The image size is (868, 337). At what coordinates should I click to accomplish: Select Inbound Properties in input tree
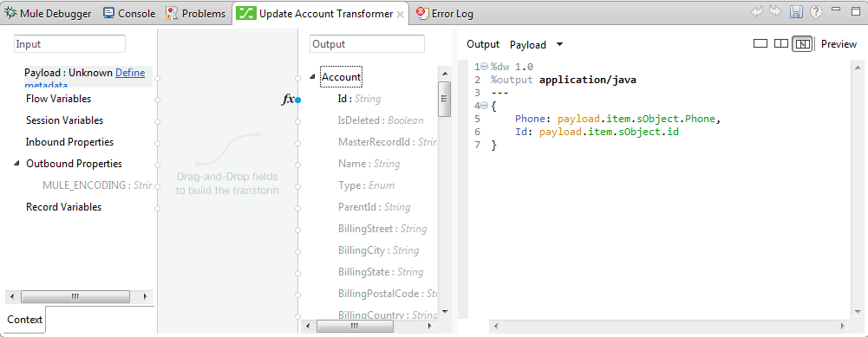coord(69,142)
